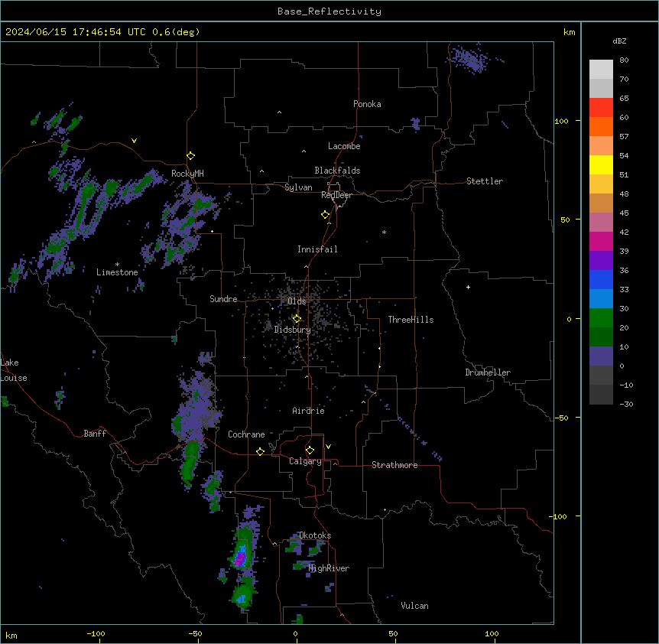
Task: Select the Stettler label
Action: (485, 181)
